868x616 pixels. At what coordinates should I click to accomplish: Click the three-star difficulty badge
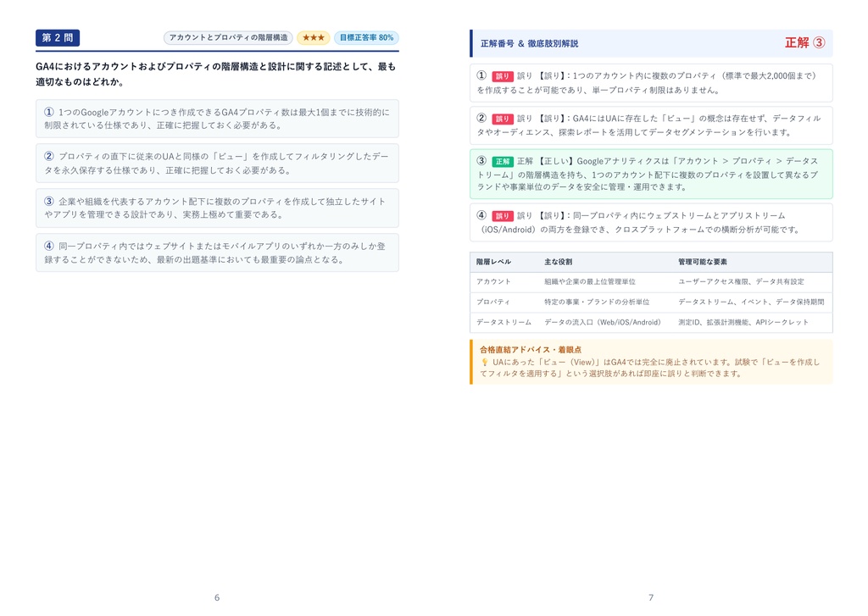314,37
